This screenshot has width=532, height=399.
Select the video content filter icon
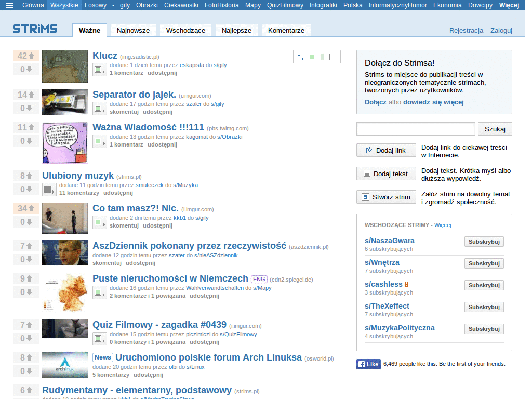click(322, 57)
